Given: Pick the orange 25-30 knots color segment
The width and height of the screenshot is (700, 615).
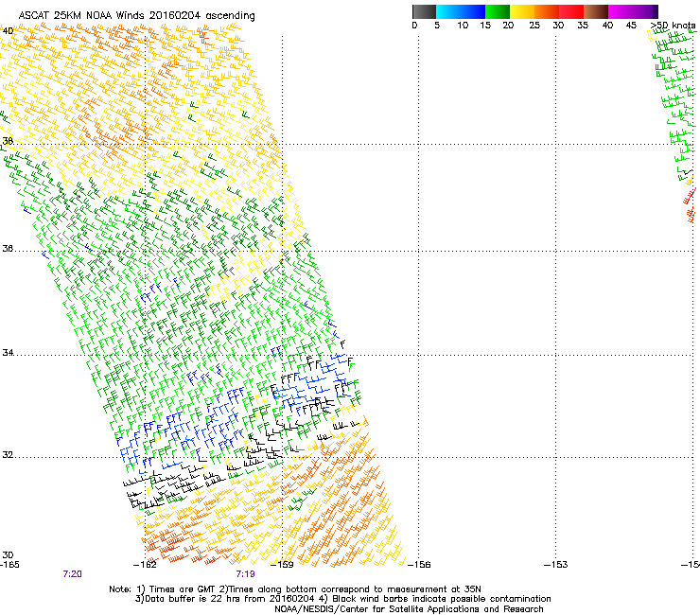Looking at the screenshot, I should (547, 11).
